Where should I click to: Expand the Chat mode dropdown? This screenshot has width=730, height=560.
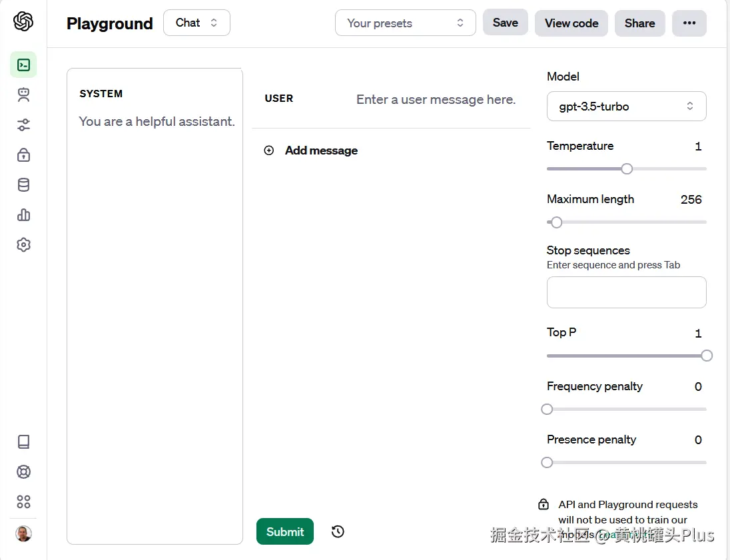pos(196,23)
